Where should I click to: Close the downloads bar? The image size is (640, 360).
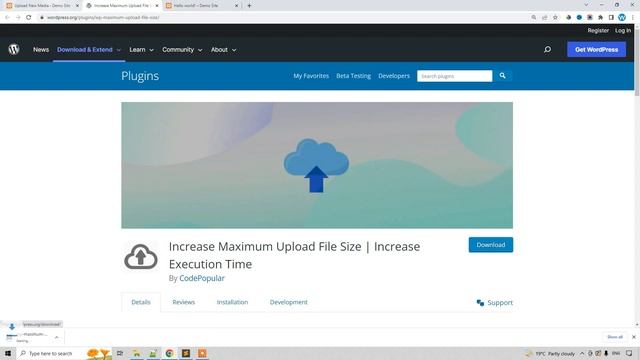tap(633, 337)
